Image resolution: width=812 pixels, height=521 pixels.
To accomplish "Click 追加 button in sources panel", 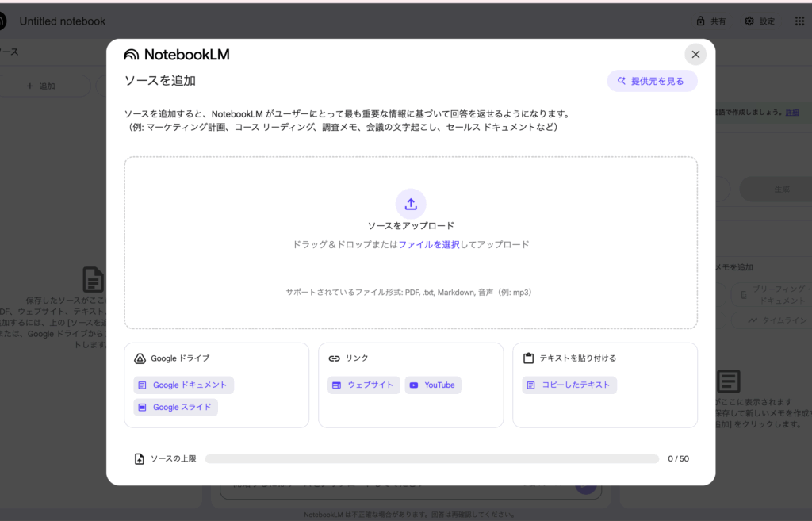I will 41,86.
